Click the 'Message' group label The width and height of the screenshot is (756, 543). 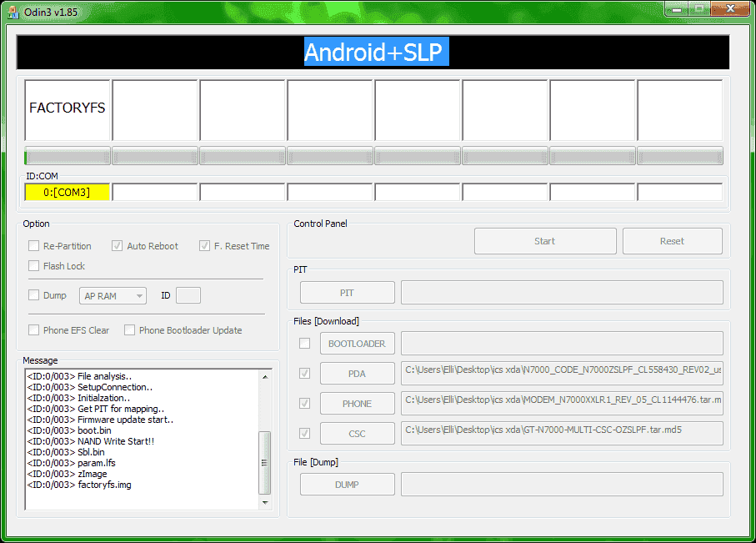tap(40, 360)
